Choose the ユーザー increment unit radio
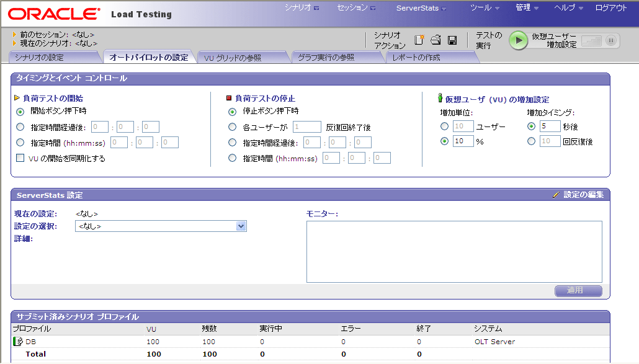639x364 pixels. point(444,127)
